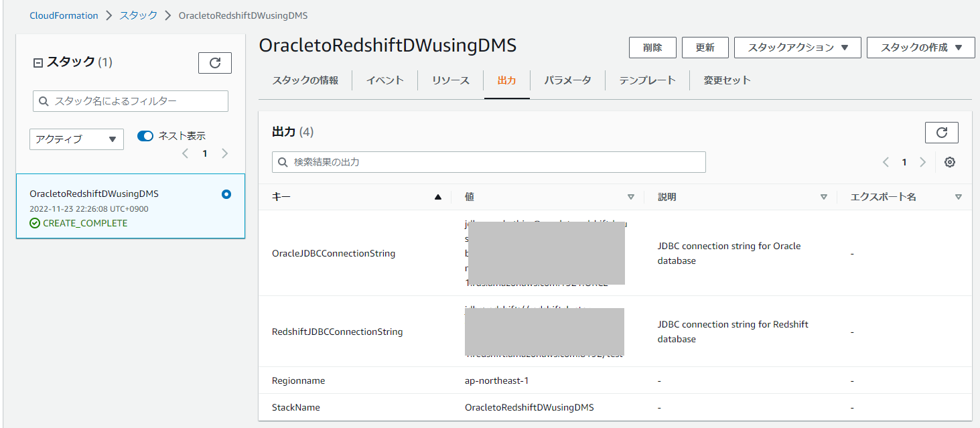Click the 検索結果の出力 search field

click(x=489, y=162)
